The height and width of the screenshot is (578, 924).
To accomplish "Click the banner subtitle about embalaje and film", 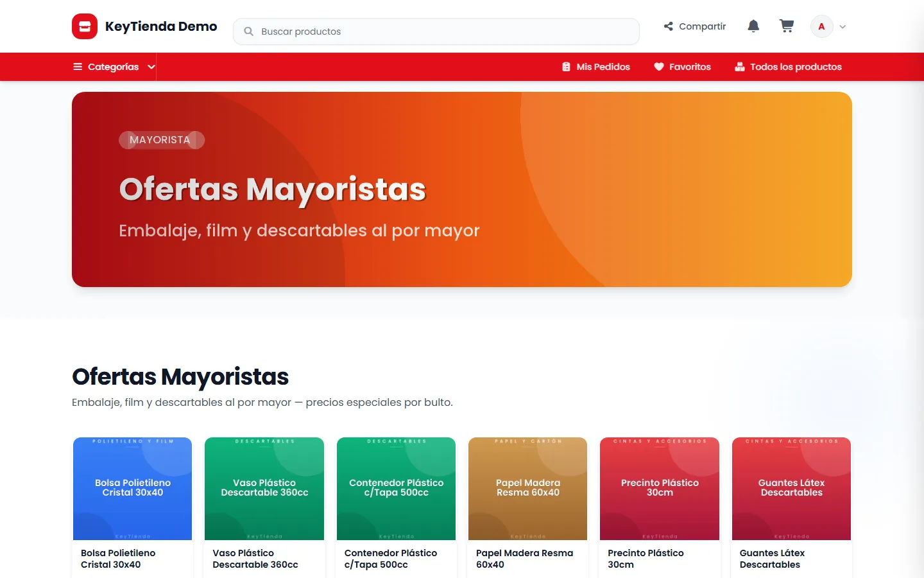I will point(299,231).
